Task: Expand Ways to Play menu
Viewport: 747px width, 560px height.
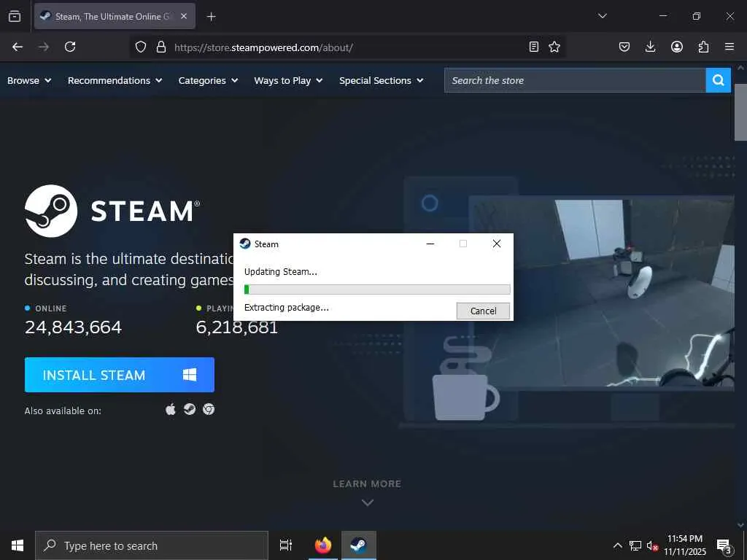Action: coord(288,80)
